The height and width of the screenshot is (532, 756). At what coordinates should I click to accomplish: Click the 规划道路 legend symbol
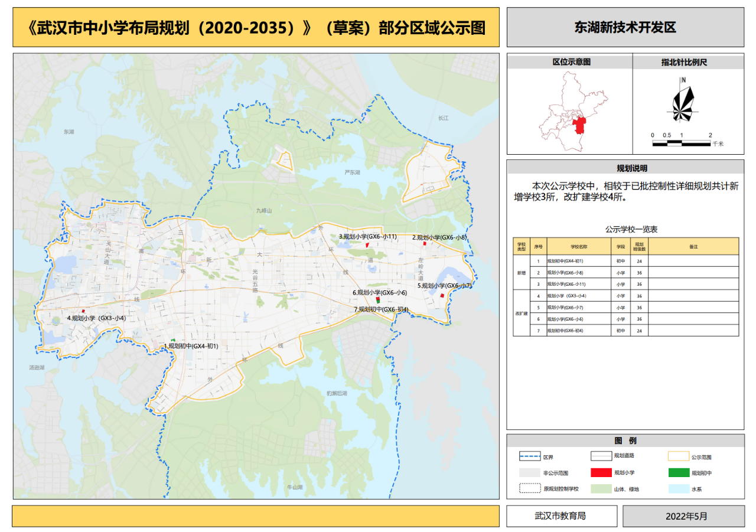click(601, 456)
